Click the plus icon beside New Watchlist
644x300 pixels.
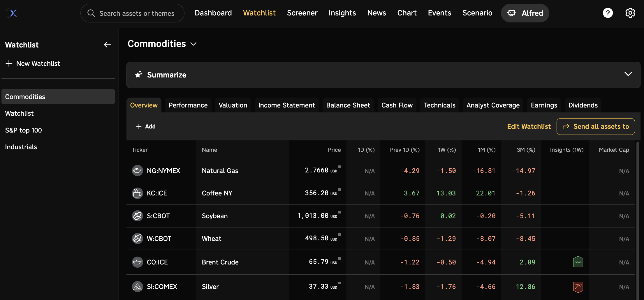coord(9,63)
